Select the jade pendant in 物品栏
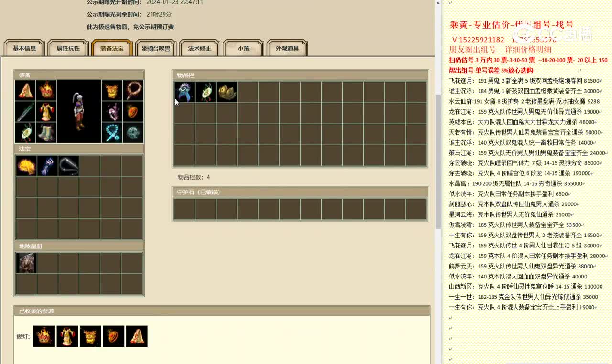Image resolution: width=612 pixels, height=364 pixels. 205,92
